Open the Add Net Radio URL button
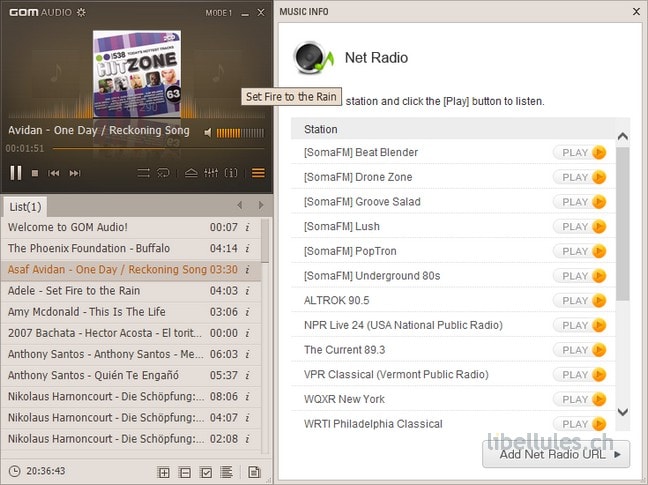The width and height of the screenshot is (648, 485). [556, 454]
